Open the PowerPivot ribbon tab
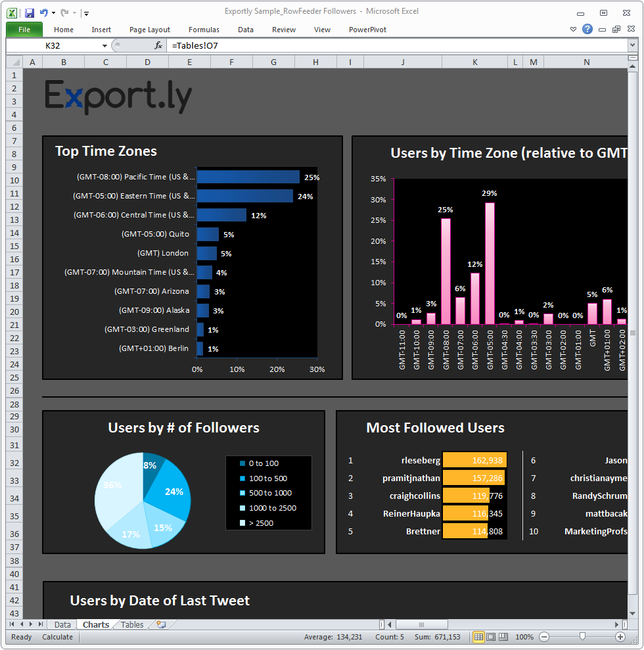The width and height of the screenshot is (644, 650). [367, 30]
